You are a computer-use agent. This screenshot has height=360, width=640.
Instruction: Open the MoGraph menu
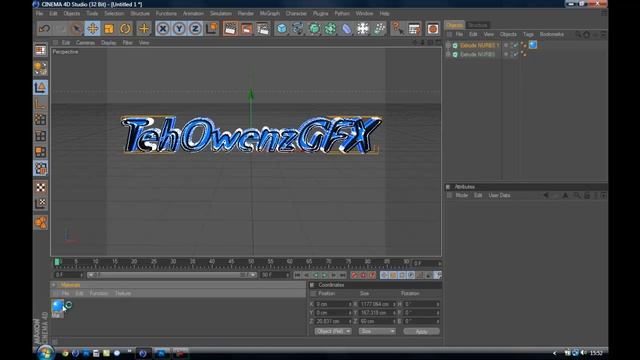pyautogui.click(x=270, y=13)
